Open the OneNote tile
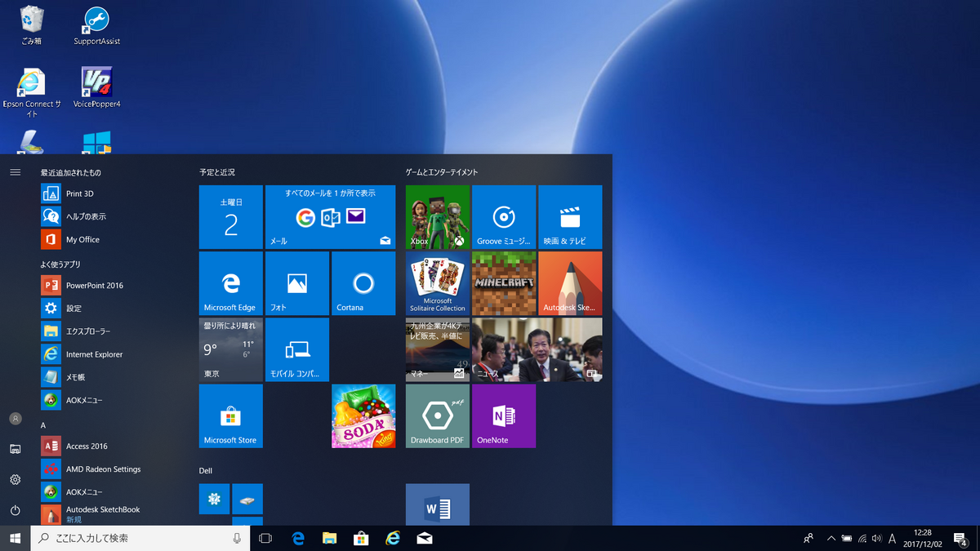 pos(503,416)
